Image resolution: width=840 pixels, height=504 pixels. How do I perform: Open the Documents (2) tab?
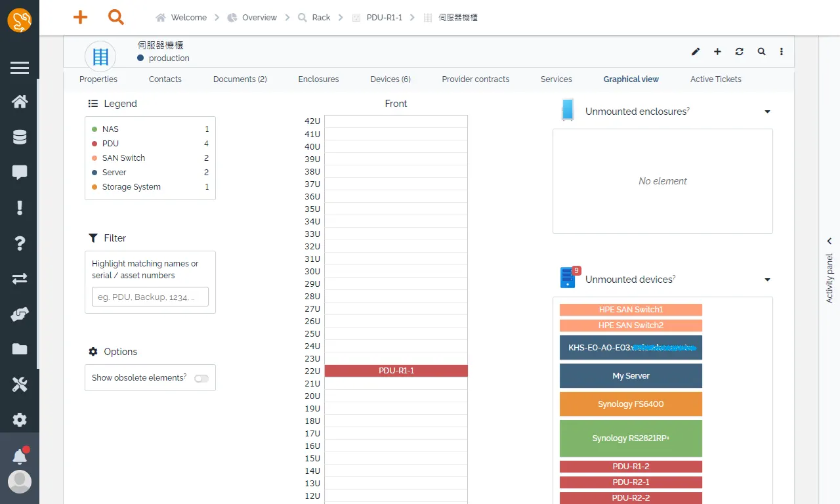(240, 79)
